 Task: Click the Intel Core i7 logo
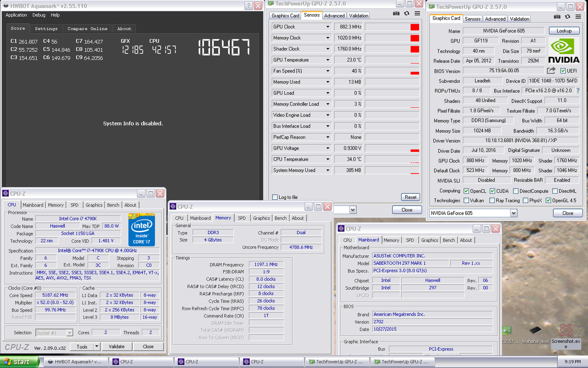tap(142, 230)
